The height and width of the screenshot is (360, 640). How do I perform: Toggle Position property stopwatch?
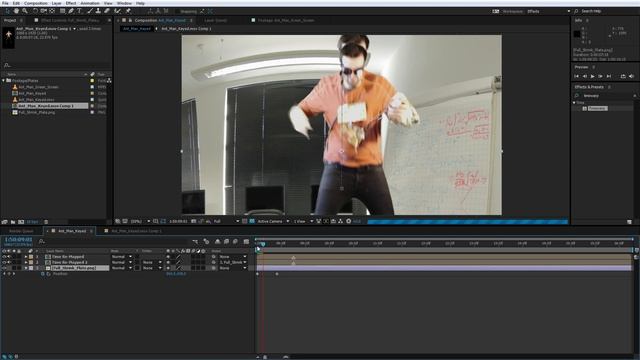(x=42, y=274)
